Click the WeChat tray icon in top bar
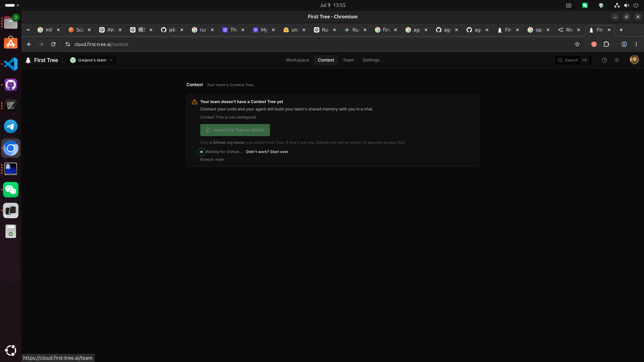Viewport: 644px width, 362px height. coord(585,5)
